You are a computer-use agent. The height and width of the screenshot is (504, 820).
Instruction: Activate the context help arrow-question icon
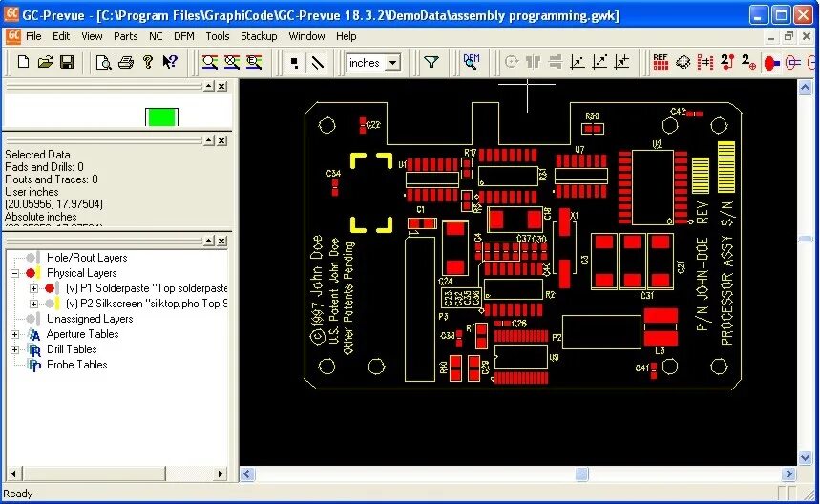[169, 62]
